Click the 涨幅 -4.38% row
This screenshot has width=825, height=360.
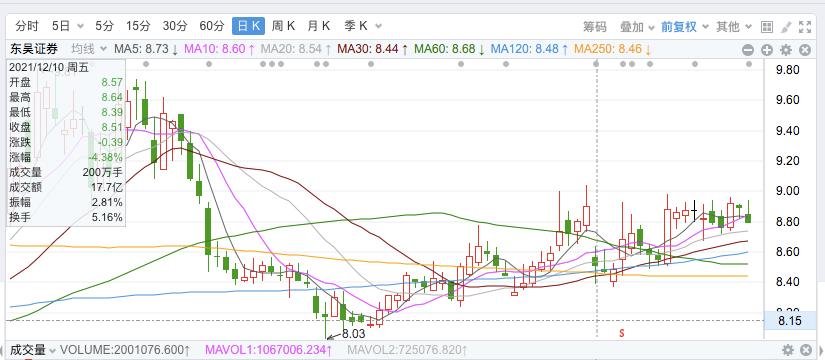click(x=66, y=157)
